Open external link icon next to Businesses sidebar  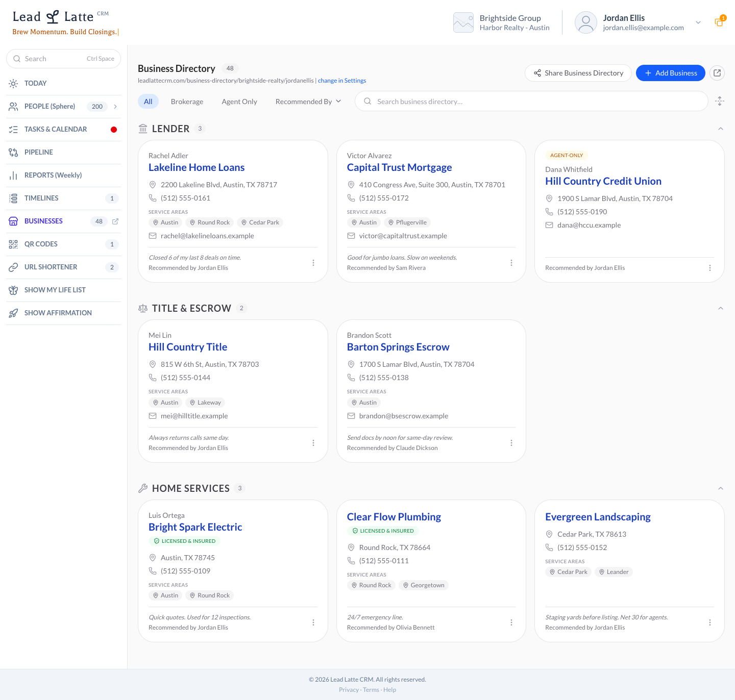click(115, 221)
